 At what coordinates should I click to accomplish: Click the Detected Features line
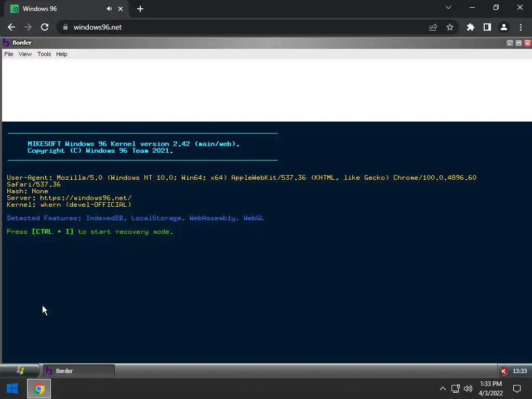[x=136, y=218]
